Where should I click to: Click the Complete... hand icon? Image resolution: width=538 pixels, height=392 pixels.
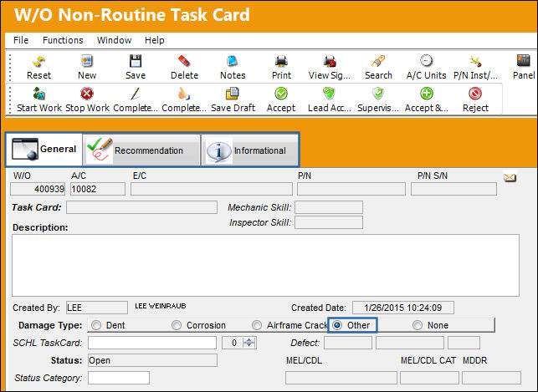coord(184,94)
